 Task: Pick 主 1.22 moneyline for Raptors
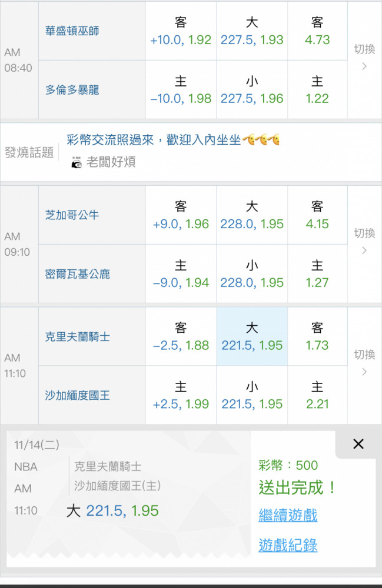point(317,90)
